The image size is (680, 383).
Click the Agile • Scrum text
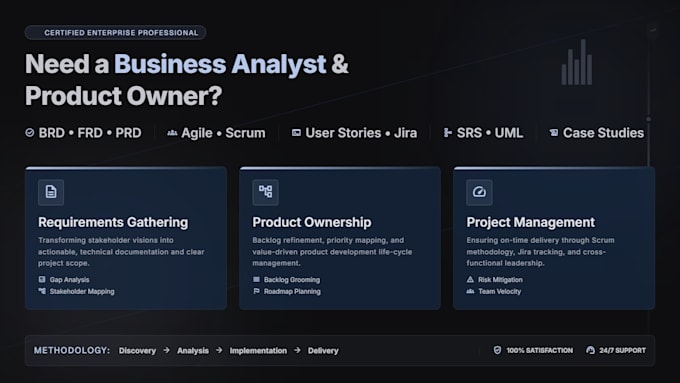click(x=223, y=133)
